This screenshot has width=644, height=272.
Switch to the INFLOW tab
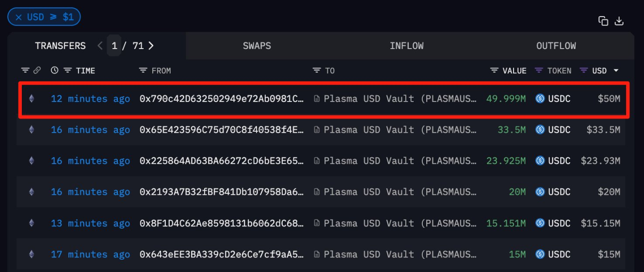[406, 46]
